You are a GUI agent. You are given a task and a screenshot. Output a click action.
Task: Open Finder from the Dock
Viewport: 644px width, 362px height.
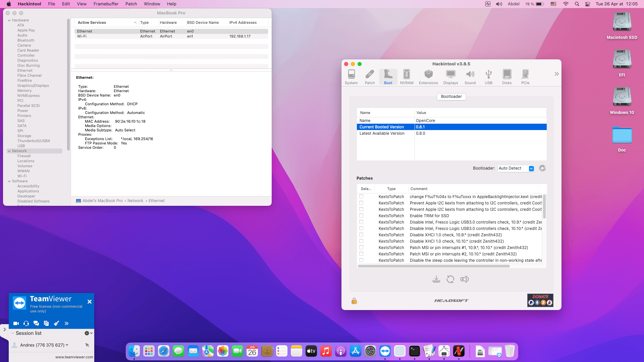[x=134, y=351]
